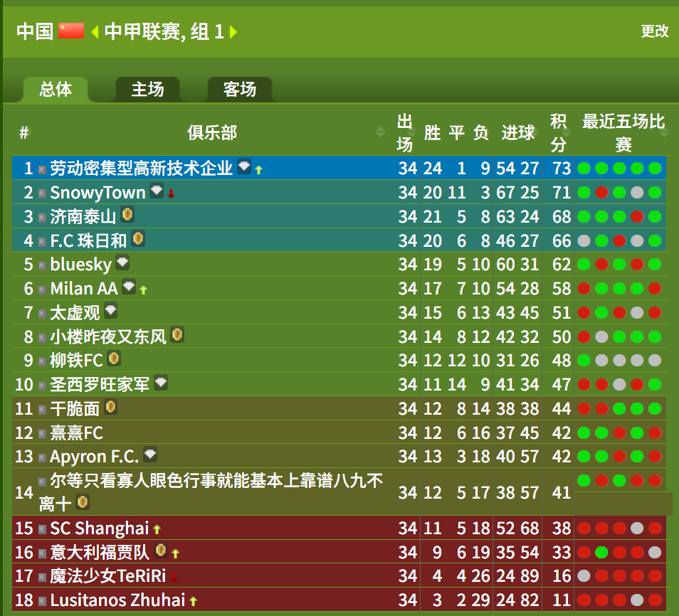Open Milan AA club page
This screenshot has width=679, height=616.
tap(84, 288)
